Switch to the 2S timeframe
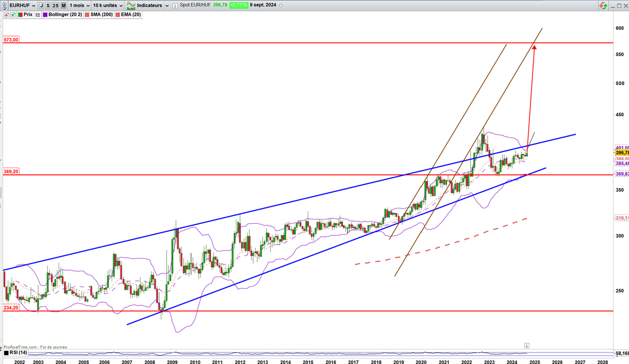The width and height of the screenshot is (629, 364). [56, 5]
